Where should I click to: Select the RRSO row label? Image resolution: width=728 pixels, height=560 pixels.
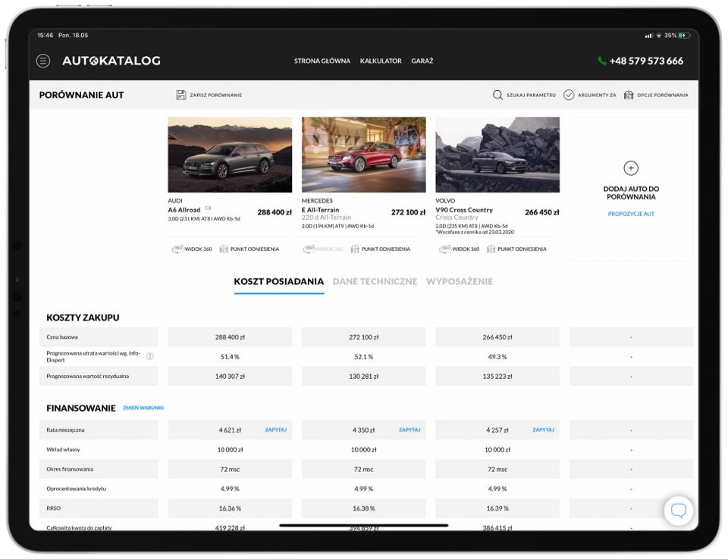coord(53,508)
